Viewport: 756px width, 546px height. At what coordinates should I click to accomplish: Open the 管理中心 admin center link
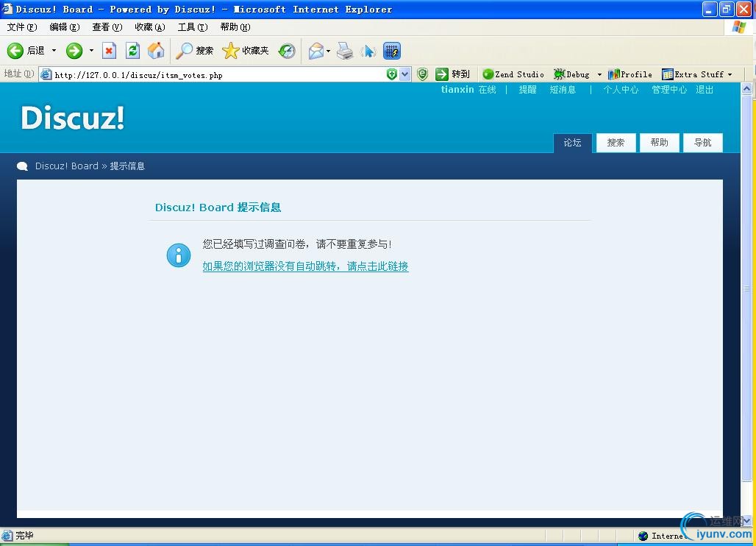(669, 90)
